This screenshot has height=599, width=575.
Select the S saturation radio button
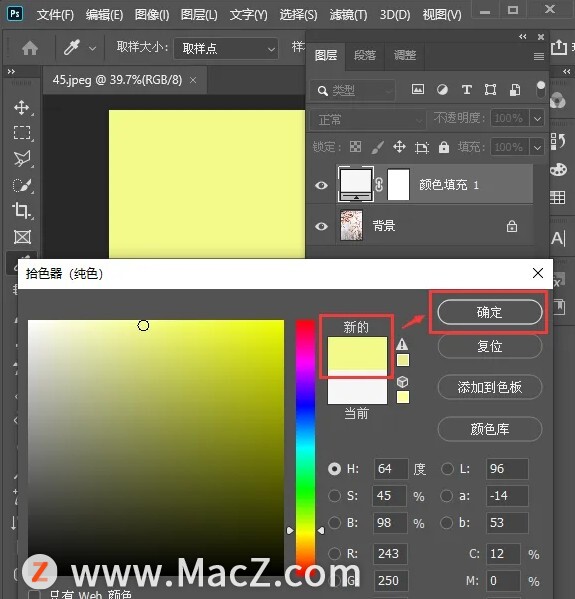coord(334,495)
